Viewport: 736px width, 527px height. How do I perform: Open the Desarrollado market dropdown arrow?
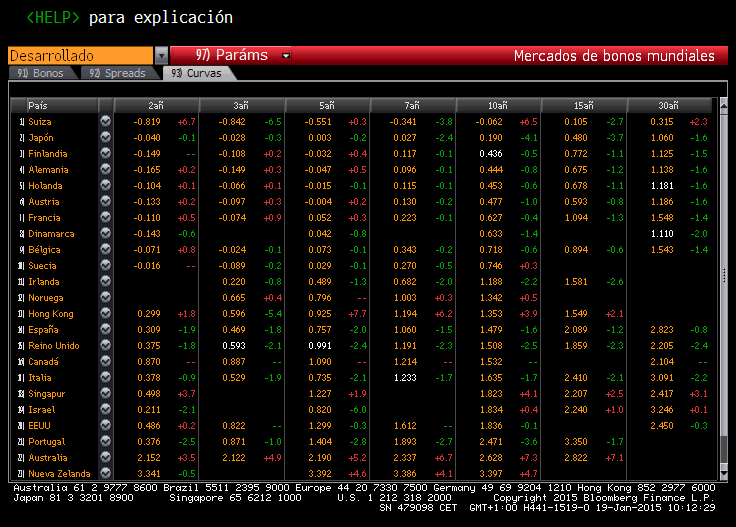(x=161, y=55)
